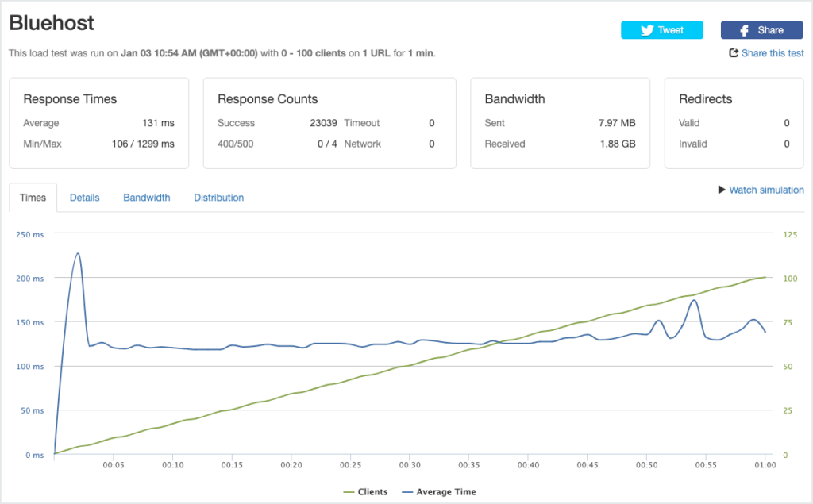
Task: Click the Bluehost page title
Action: coord(52,23)
